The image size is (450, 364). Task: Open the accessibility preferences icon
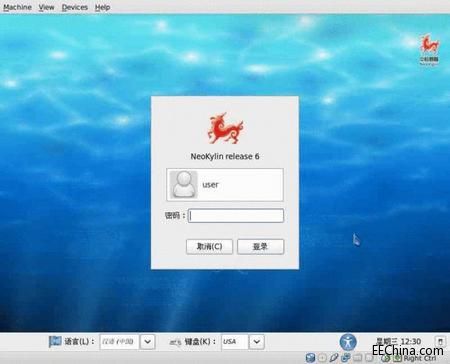tap(348, 342)
